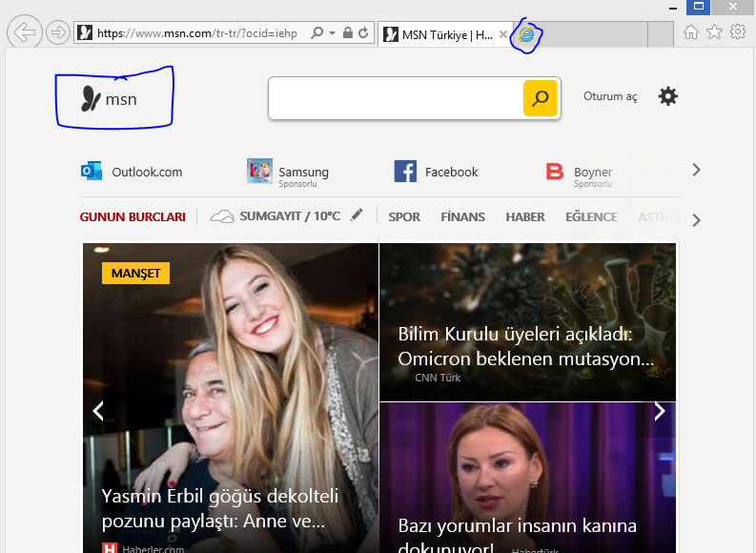This screenshot has width=756, height=553.
Task: Open Favorites with the star icon
Action: [714, 32]
